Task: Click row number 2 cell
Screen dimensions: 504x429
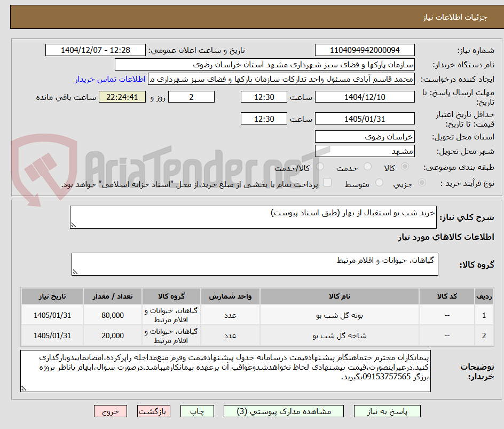Action: point(484,336)
